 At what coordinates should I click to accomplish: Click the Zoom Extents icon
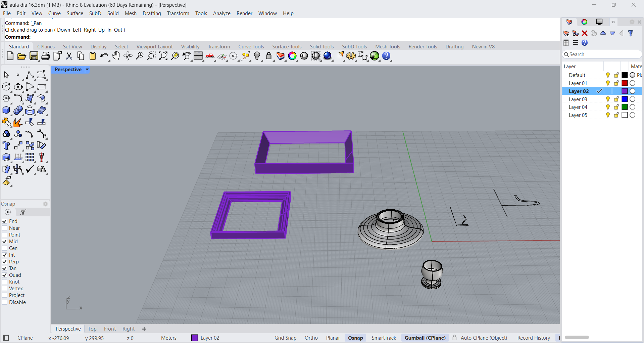click(163, 56)
